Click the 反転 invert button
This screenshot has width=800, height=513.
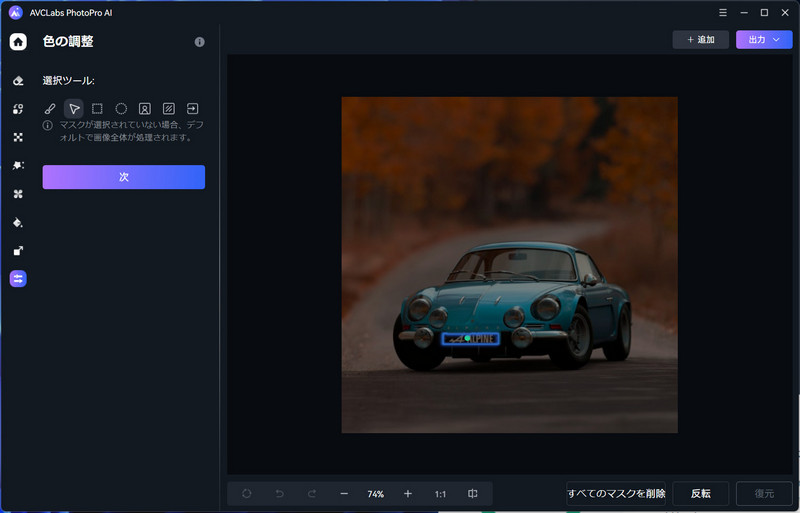(x=701, y=494)
